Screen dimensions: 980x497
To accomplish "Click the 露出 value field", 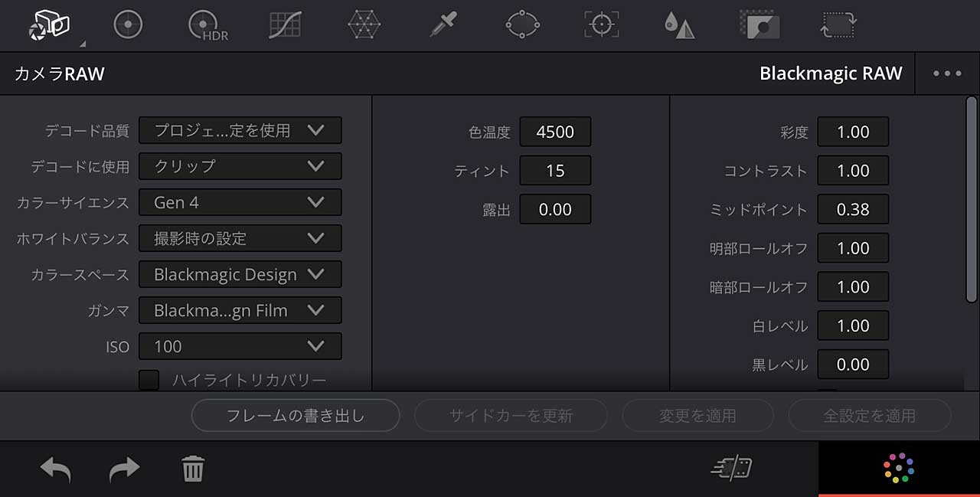I will [555, 209].
